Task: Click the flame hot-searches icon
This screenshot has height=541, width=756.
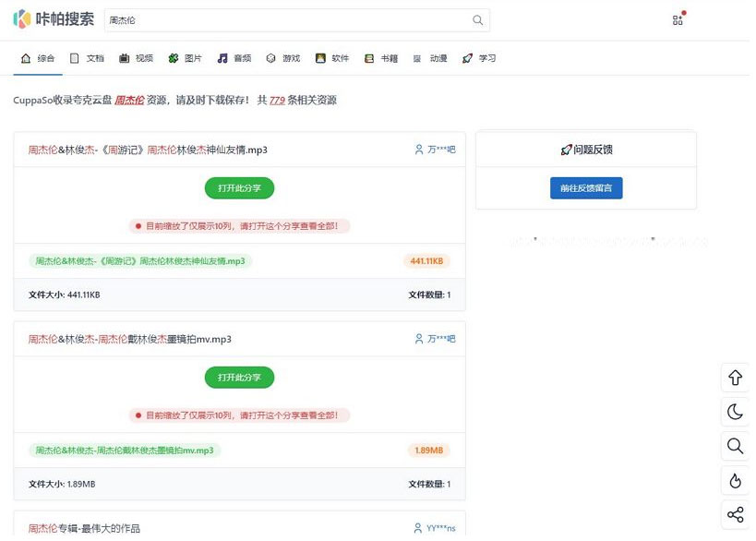Action: tap(735, 480)
